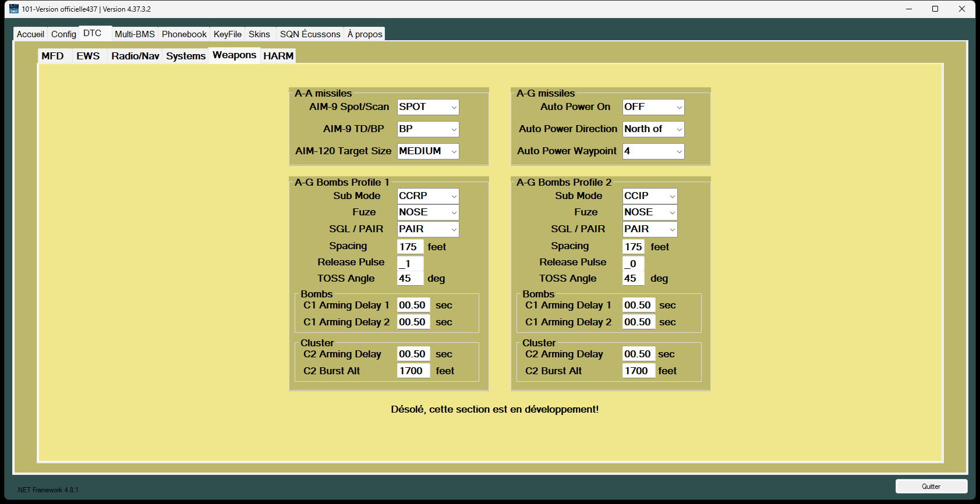
Task: Open the EWS sub-tab
Action: point(89,56)
